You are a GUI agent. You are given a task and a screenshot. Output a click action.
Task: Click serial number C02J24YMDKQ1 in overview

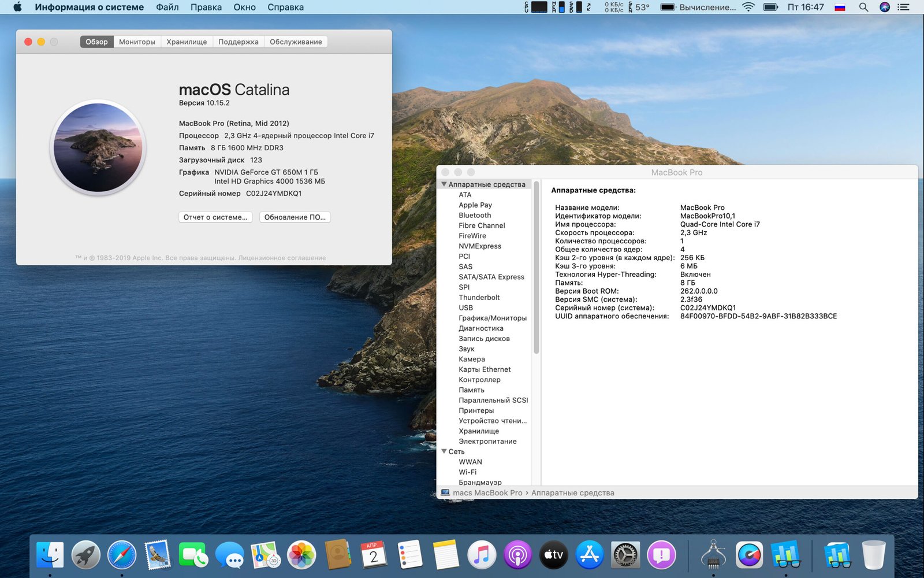tap(274, 194)
